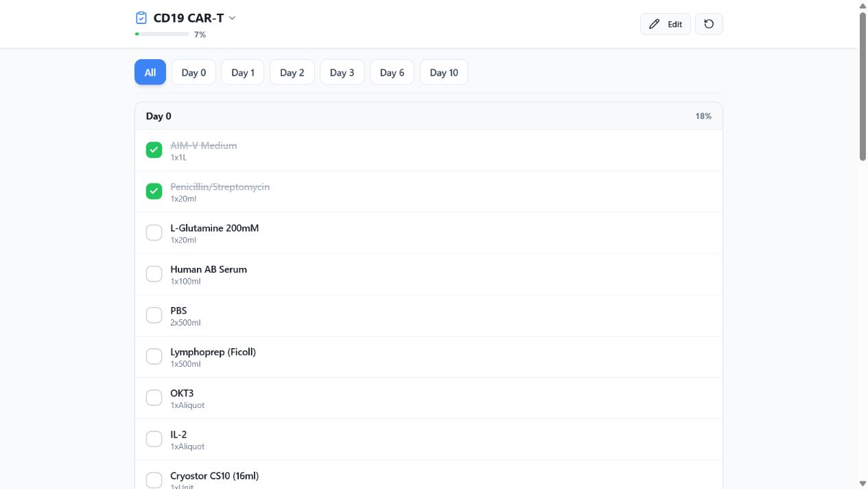Click the vertical page scrollbar thumb
Screen dimensions: 868x489
[863, 86]
